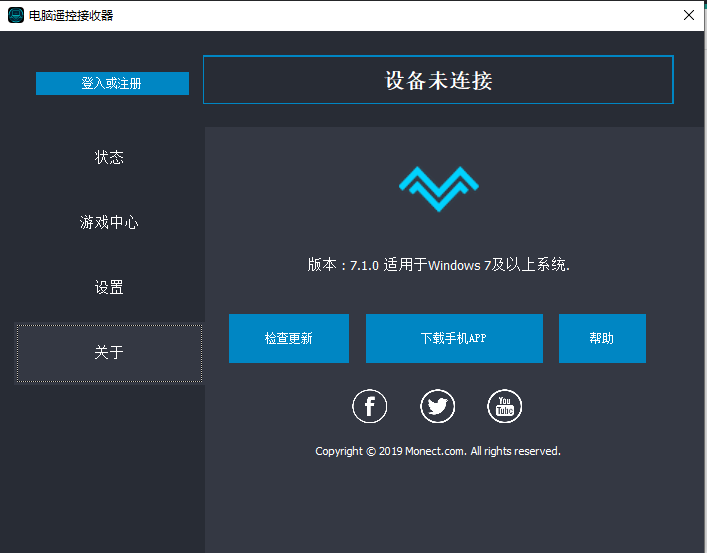Screen dimensions: 707x553
Task: Click the version text 版本：7.1.0
Action: point(343,265)
